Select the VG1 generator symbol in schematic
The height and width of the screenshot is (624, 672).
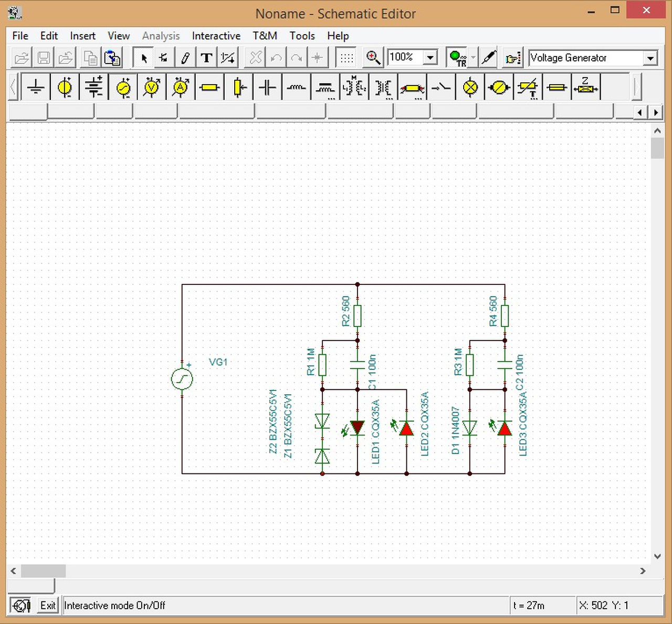point(182,379)
